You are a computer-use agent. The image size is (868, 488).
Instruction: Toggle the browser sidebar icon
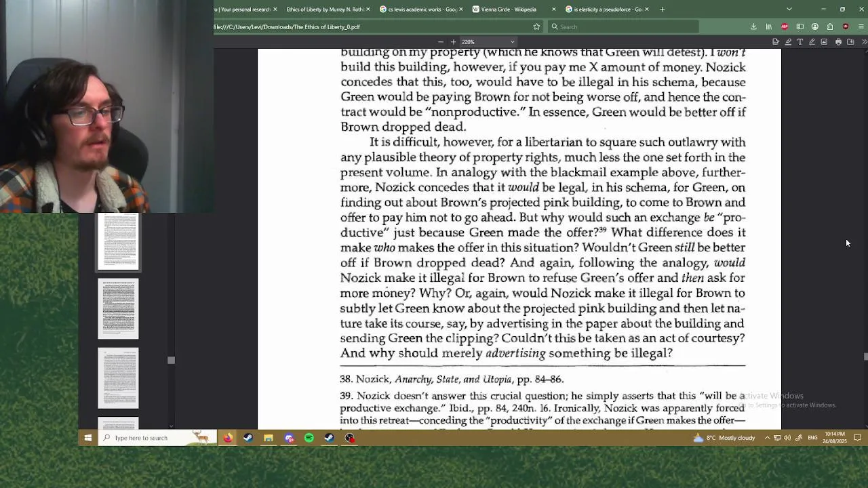point(800,27)
